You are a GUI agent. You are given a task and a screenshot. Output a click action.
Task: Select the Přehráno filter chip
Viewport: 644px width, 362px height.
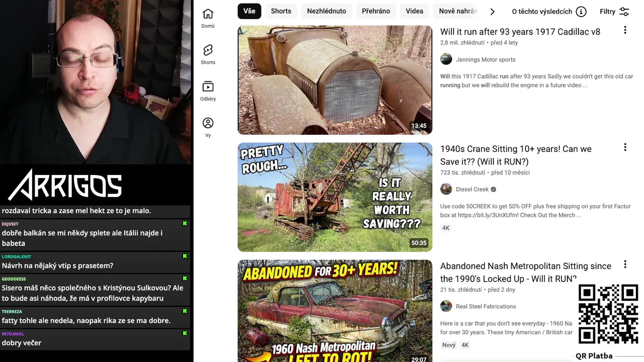click(376, 11)
